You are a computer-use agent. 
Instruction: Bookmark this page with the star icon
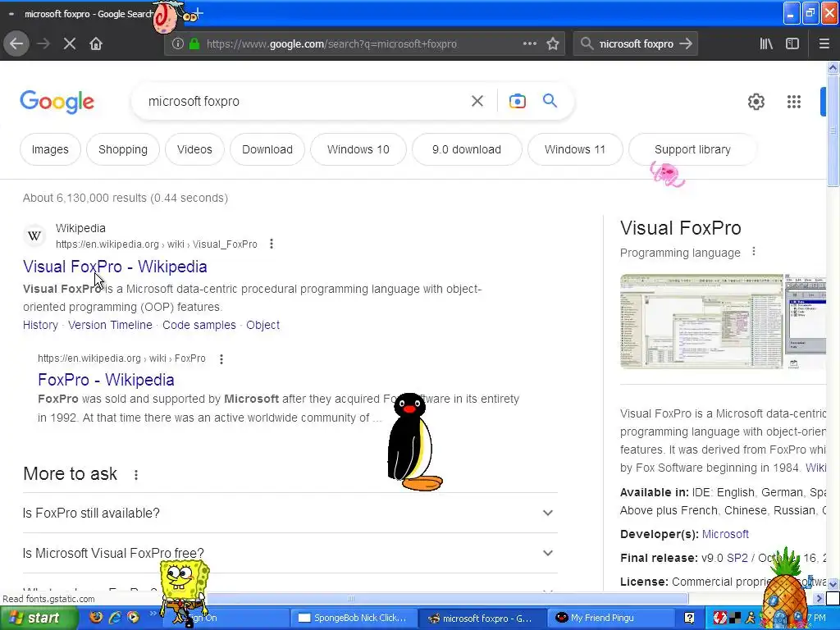(x=553, y=43)
